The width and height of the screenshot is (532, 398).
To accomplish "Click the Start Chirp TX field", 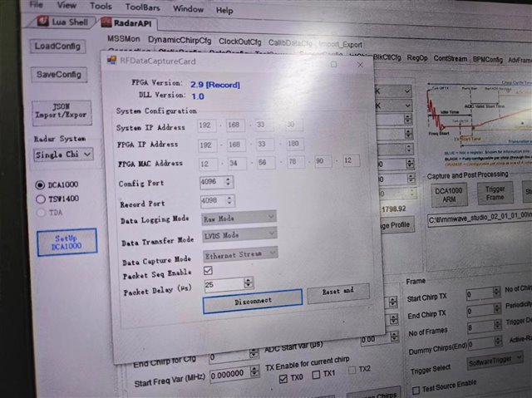I will pyautogui.click(x=480, y=295).
